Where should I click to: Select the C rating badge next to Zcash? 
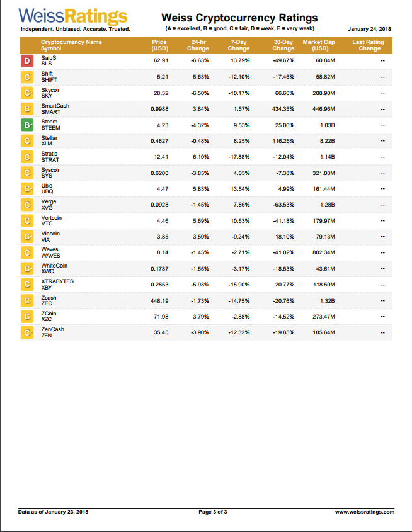(x=27, y=300)
